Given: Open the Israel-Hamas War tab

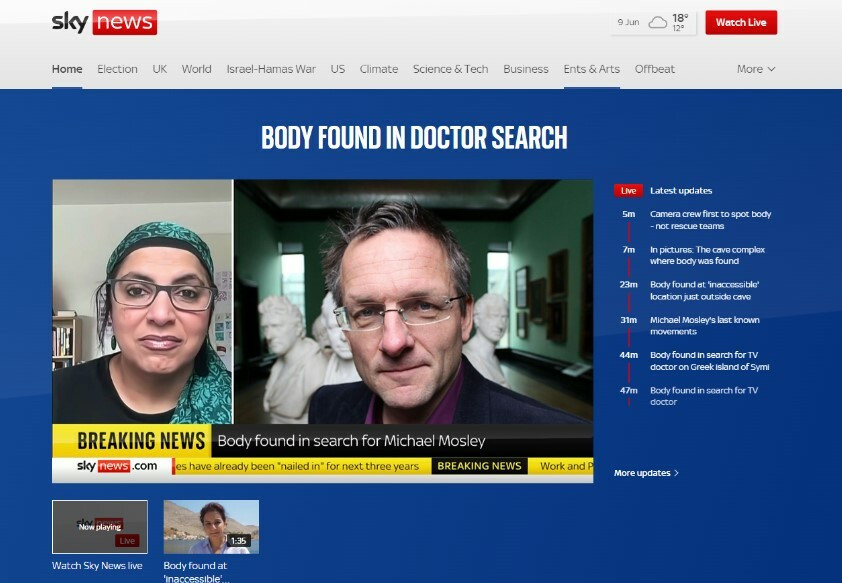Looking at the screenshot, I should click(271, 69).
